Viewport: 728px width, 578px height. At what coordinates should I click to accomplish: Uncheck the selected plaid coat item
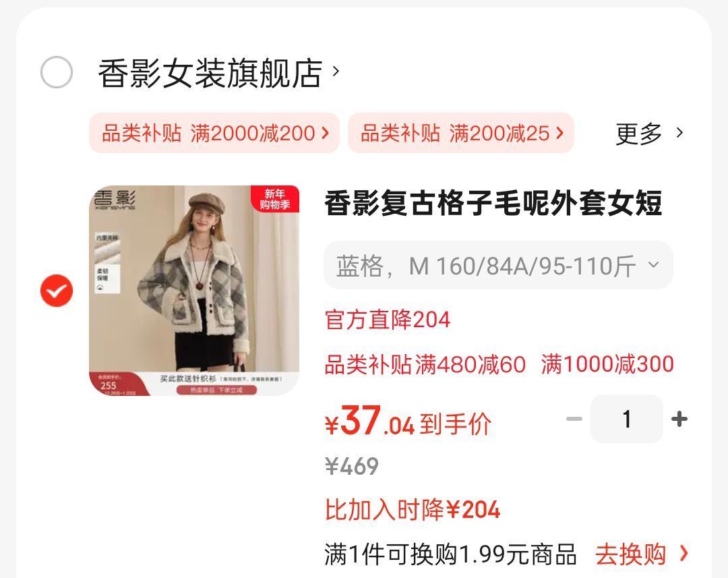[57, 291]
